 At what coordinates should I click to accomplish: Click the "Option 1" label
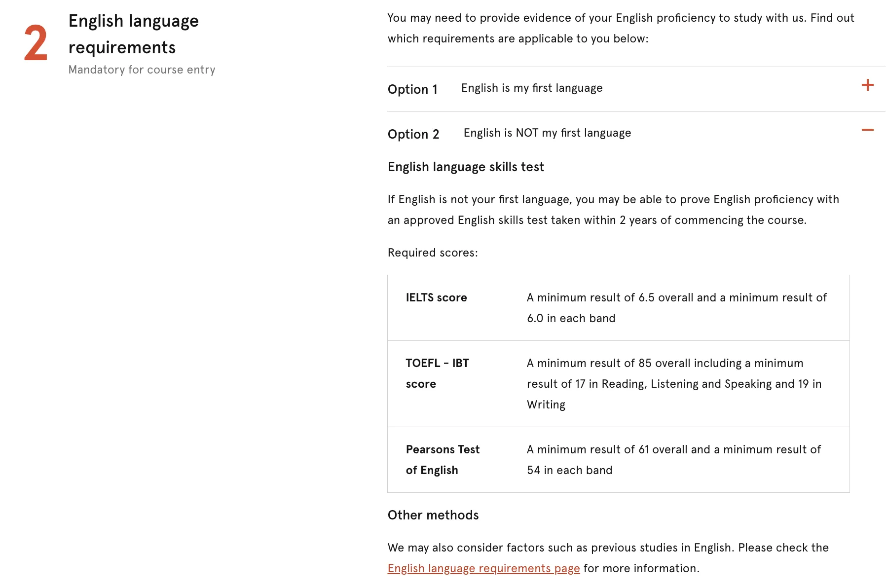412,89
